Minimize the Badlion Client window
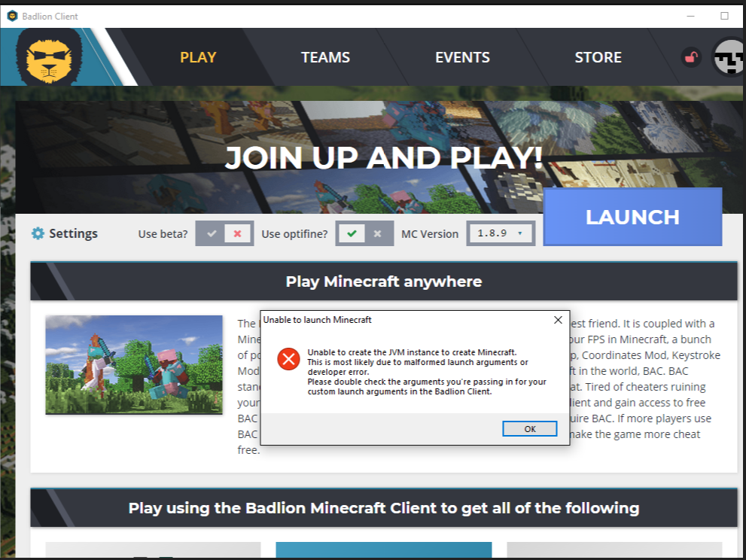 pos(691,16)
